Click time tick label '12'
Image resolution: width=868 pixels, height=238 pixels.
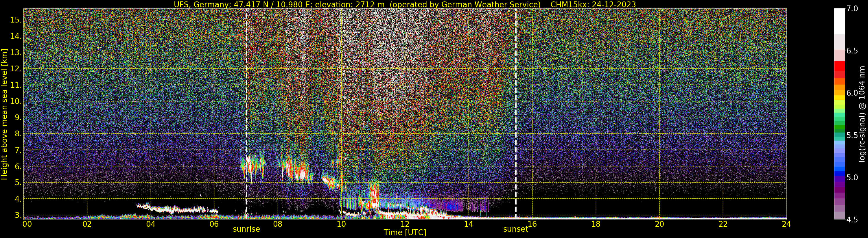pos(405,224)
